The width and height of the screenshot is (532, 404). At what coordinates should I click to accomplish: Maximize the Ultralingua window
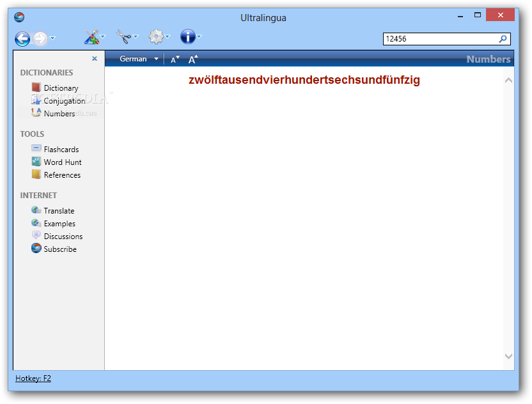pyautogui.click(x=478, y=15)
